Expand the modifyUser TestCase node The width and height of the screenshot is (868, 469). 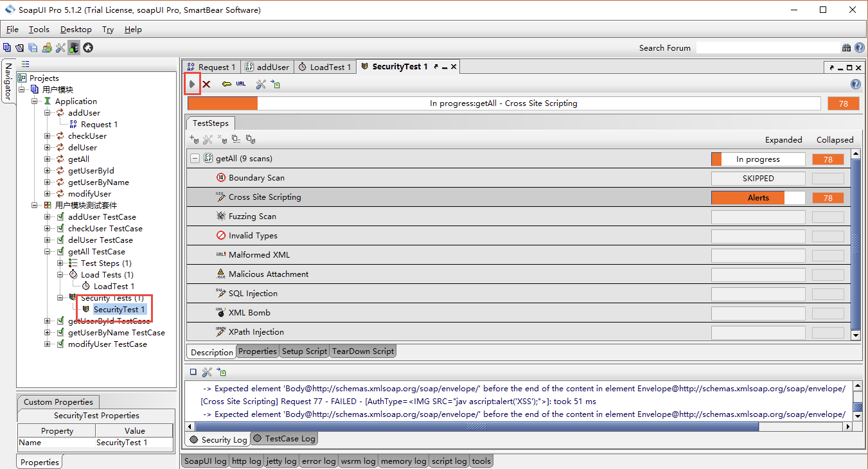point(48,344)
